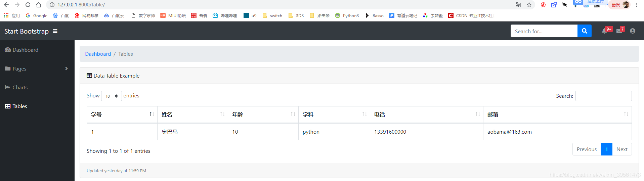This screenshot has width=644, height=181.
Task: Open the CSDN bookmark
Action: 471,15
